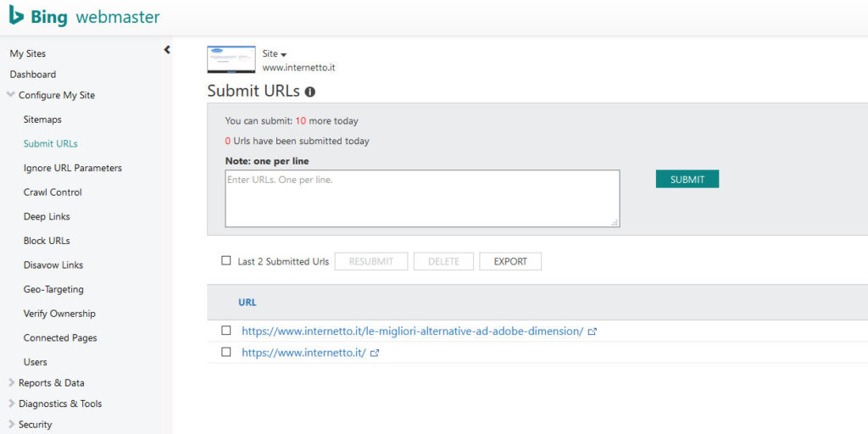Open the Site dropdown arrow
868x434 pixels.
pyautogui.click(x=283, y=55)
